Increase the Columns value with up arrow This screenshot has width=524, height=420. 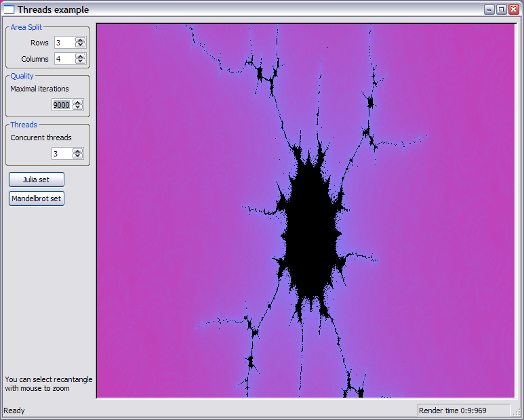pyautogui.click(x=80, y=56)
